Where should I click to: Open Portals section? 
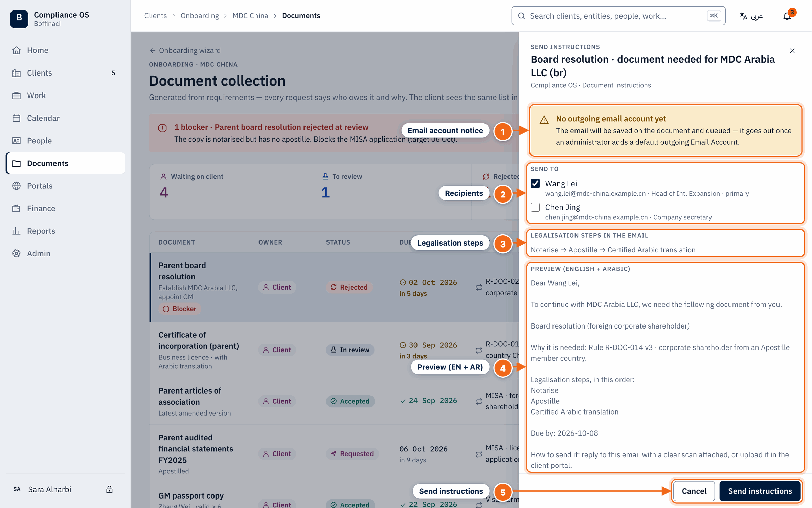click(65, 186)
